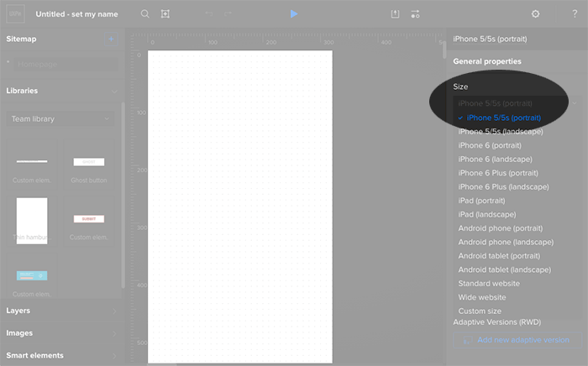Screen dimensions: 588x366
Task: Choose iPad (landscape) size
Action: (x=487, y=215)
